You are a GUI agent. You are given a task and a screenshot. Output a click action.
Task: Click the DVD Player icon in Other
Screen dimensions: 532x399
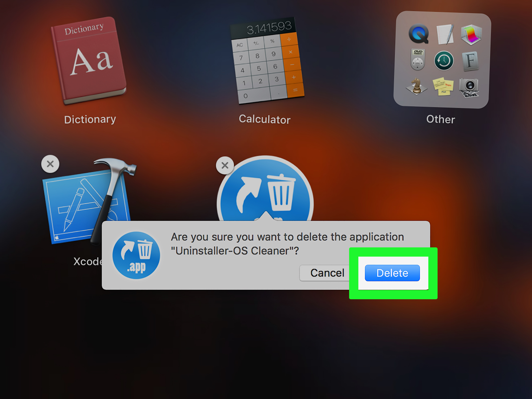pyautogui.click(x=418, y=59)
